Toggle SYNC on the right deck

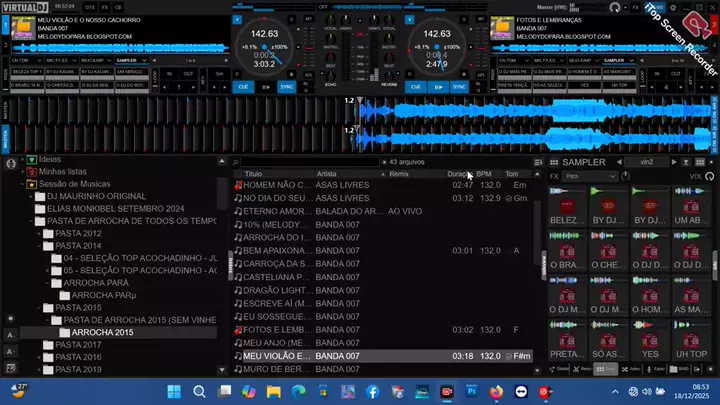459,87
